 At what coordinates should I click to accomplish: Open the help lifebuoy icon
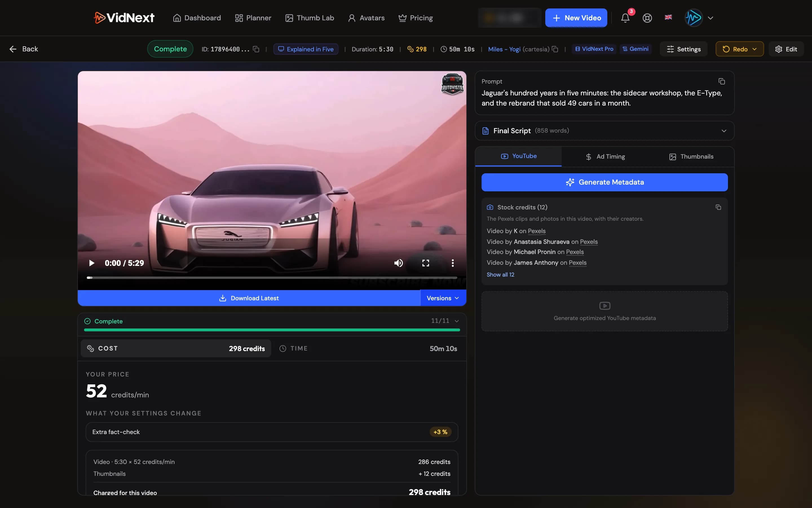tap(647, 18)
